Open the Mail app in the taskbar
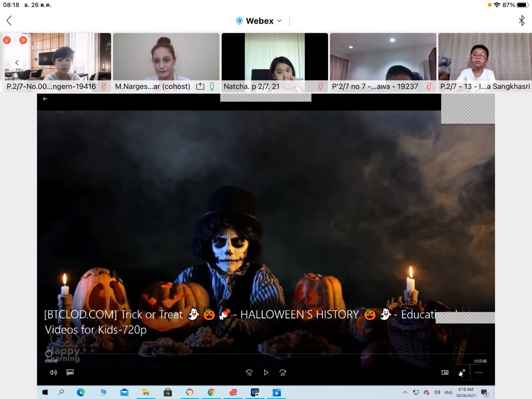 (x=124, y=392)
